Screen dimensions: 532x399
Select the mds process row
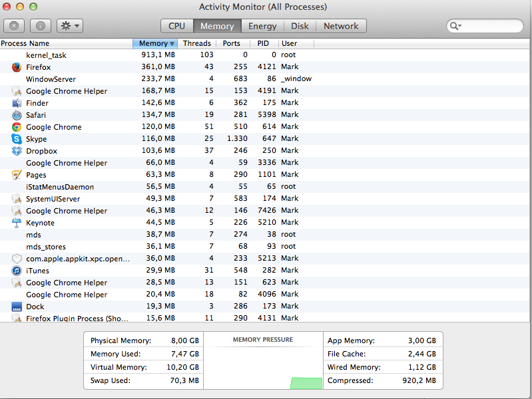click(264, 235)
